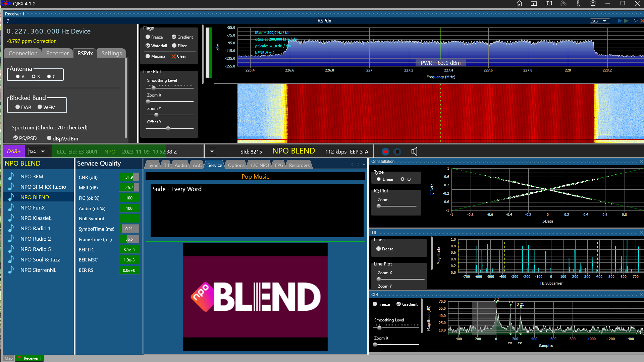Open the dropdown arrow before SId 8215
Viewport: 644px width, 362px height.
212,152
